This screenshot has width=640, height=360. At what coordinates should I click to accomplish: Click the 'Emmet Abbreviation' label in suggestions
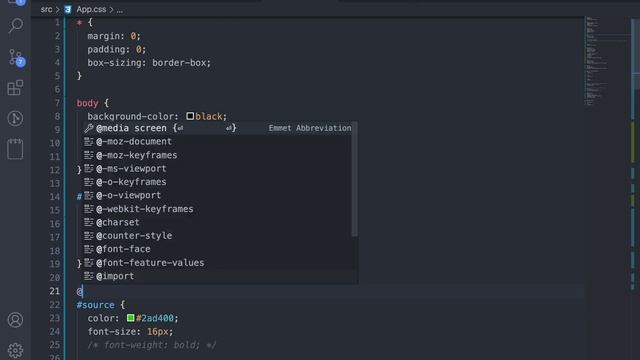(310, 128)
